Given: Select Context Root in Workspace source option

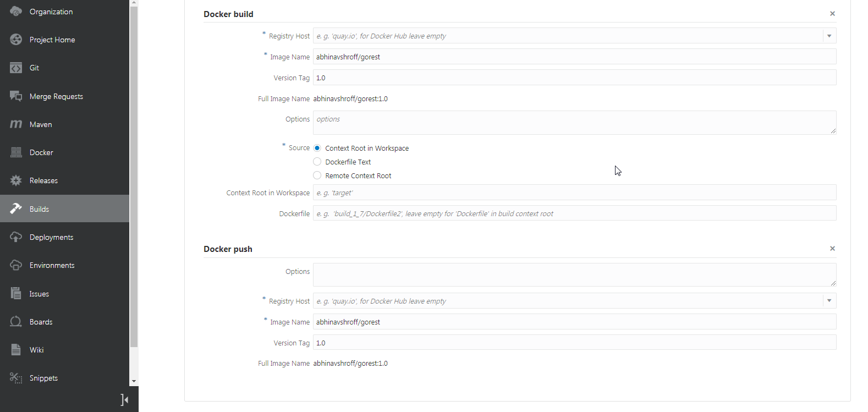Looking at the screenshot, I should click(x=317, y=148).
